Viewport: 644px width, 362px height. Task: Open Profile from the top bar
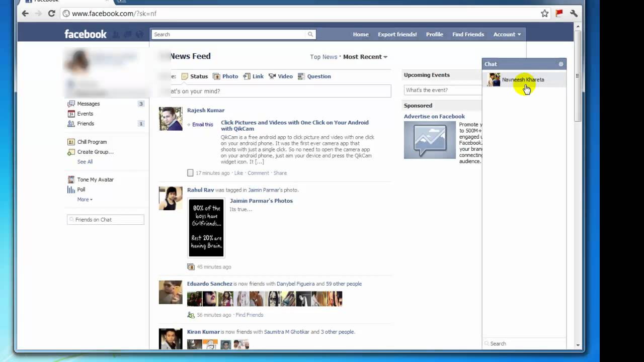coord(435,34)
